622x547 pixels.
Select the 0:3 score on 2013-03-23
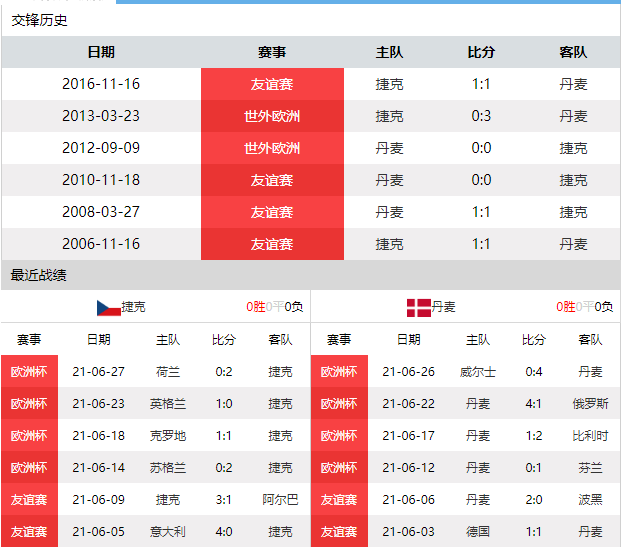[x=481, y=116]
